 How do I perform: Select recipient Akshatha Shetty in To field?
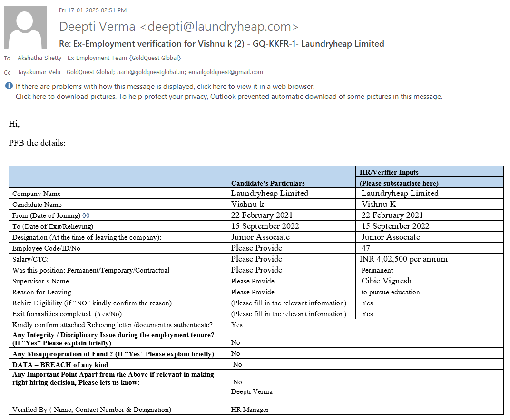coord(99,58)
